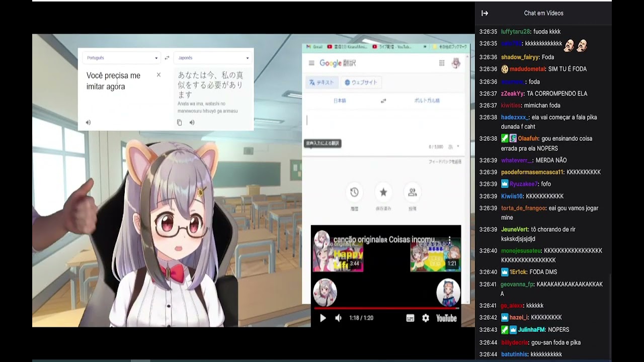Open YouTube player settings gear
The height and width of the screenshot is (362, 644).
426,318
